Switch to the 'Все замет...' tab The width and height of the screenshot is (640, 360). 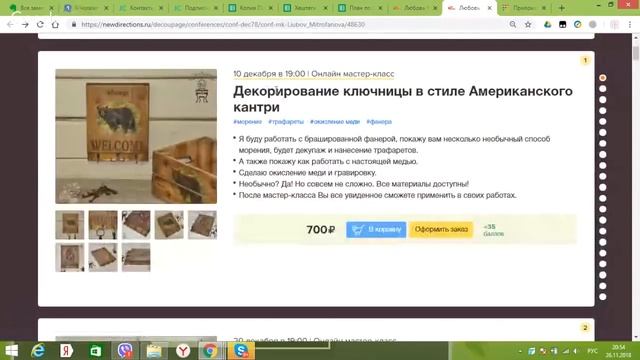click(32, 8)
